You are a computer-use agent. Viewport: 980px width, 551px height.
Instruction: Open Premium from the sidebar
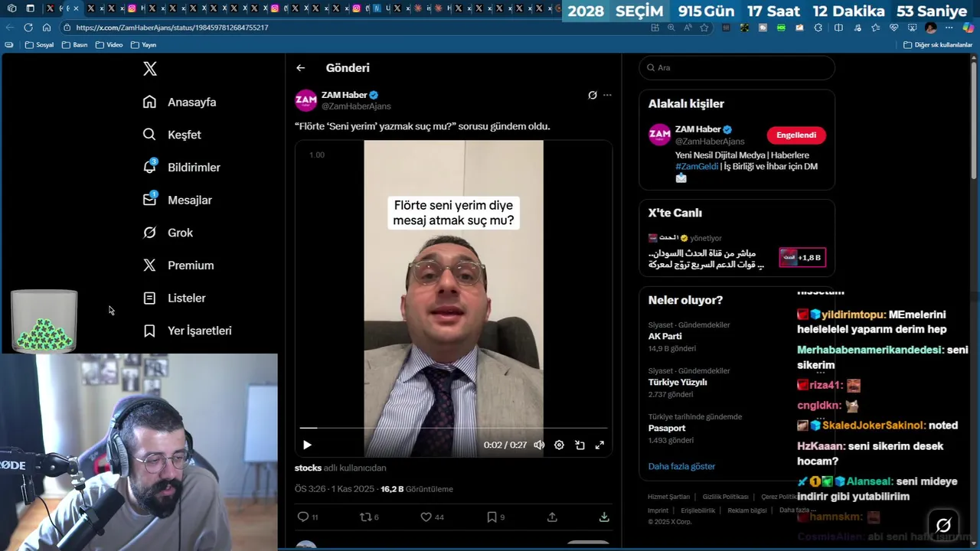click(178, 266)
